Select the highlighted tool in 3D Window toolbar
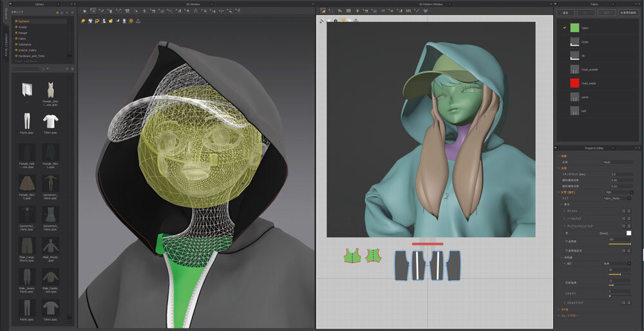The height and width of the screenshot is (331, 644). pos(93,10)
